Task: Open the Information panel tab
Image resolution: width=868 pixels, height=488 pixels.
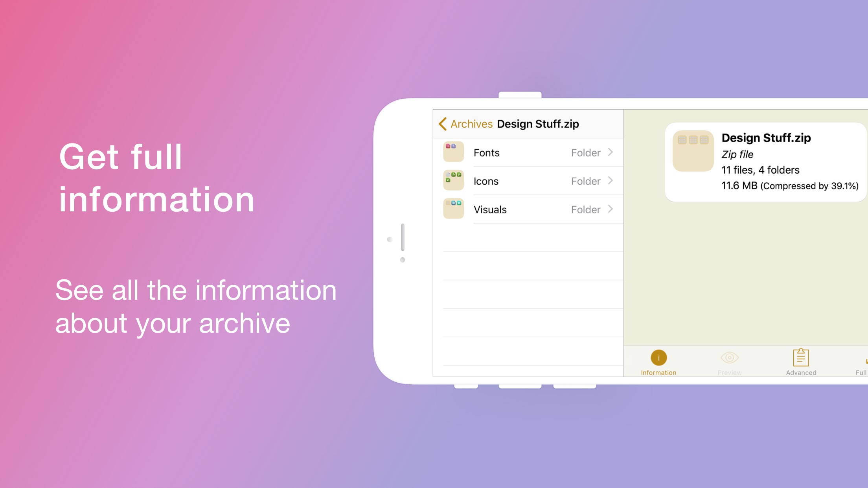Action: coord(658,362)
